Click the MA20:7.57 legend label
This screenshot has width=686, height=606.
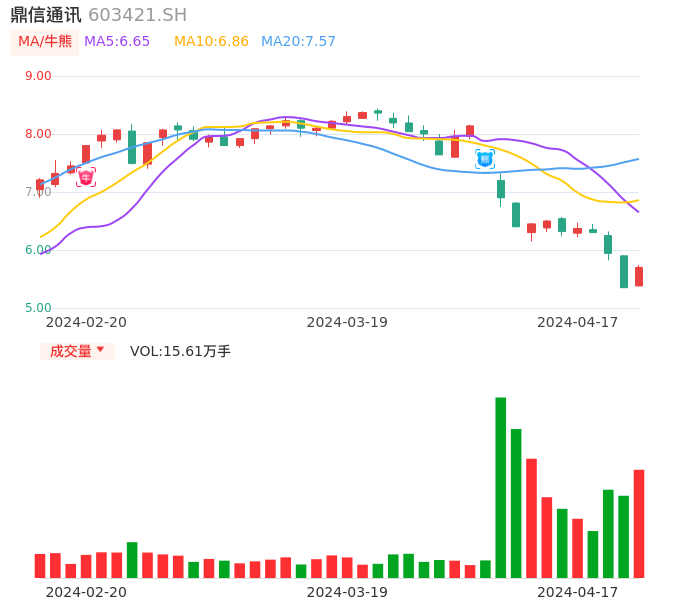point(298,42)
